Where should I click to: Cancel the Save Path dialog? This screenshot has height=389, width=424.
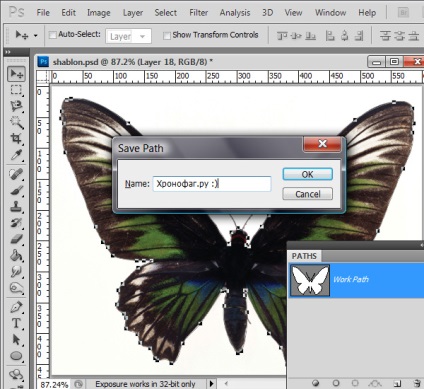[307, 194]
